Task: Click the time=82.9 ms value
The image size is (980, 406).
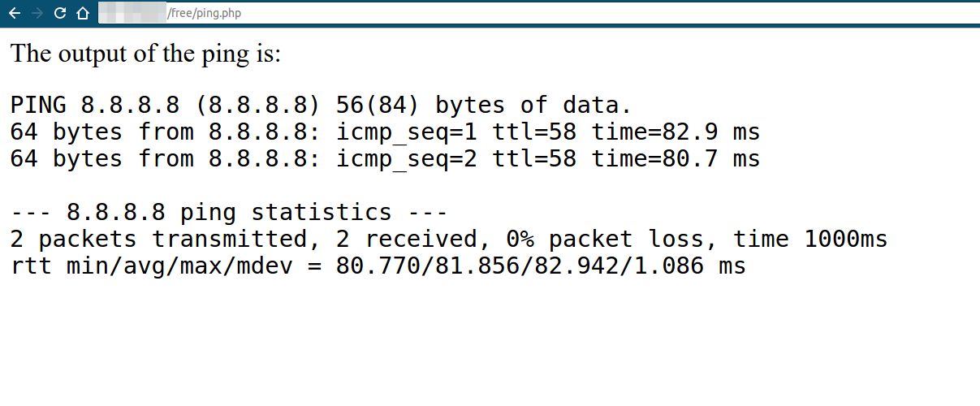Action: [676, 132]
